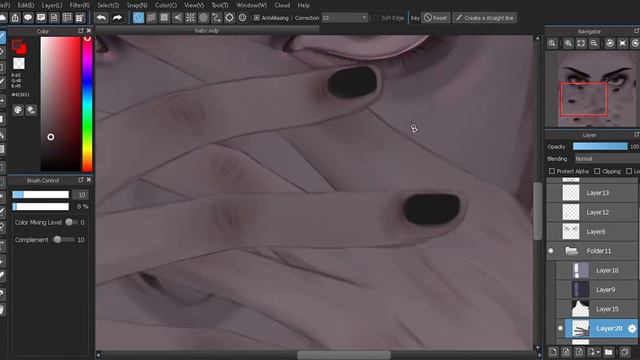Zoom in using Navigator magnifier plus icon
Viewport: 640px width, 360px height.
click(568, 43)
